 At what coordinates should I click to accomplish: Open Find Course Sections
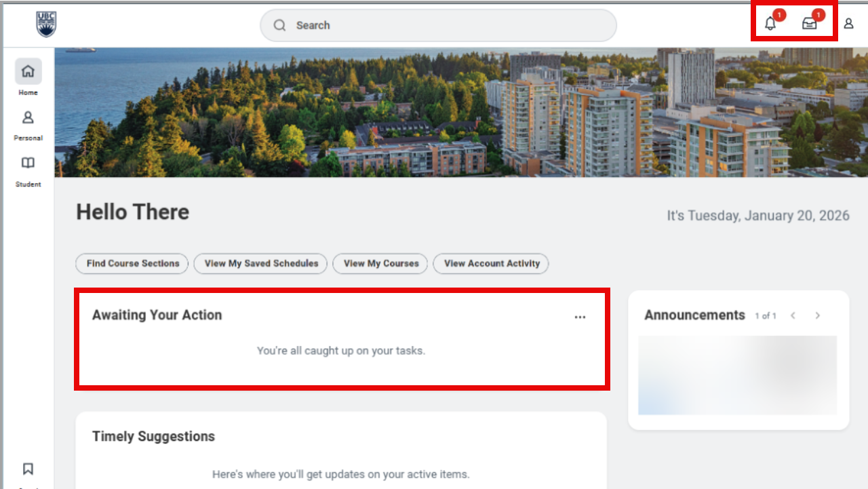click(132, 263)
